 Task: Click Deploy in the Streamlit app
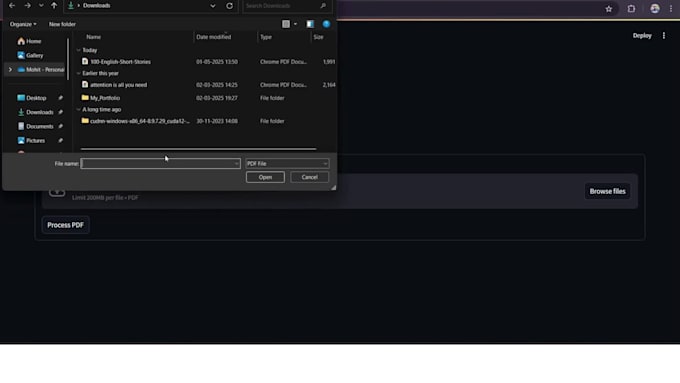[642, 36]
